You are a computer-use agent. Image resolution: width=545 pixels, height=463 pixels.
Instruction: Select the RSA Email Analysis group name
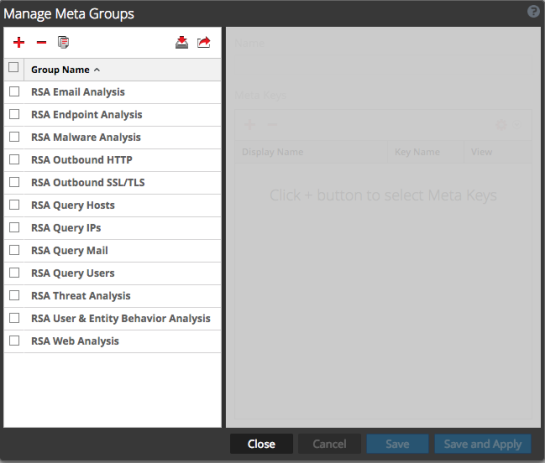tap(78, 92)
